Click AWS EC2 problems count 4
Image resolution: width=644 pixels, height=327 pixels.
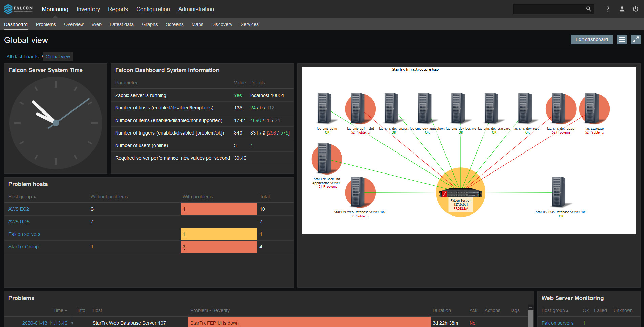[x=184, y=209]
